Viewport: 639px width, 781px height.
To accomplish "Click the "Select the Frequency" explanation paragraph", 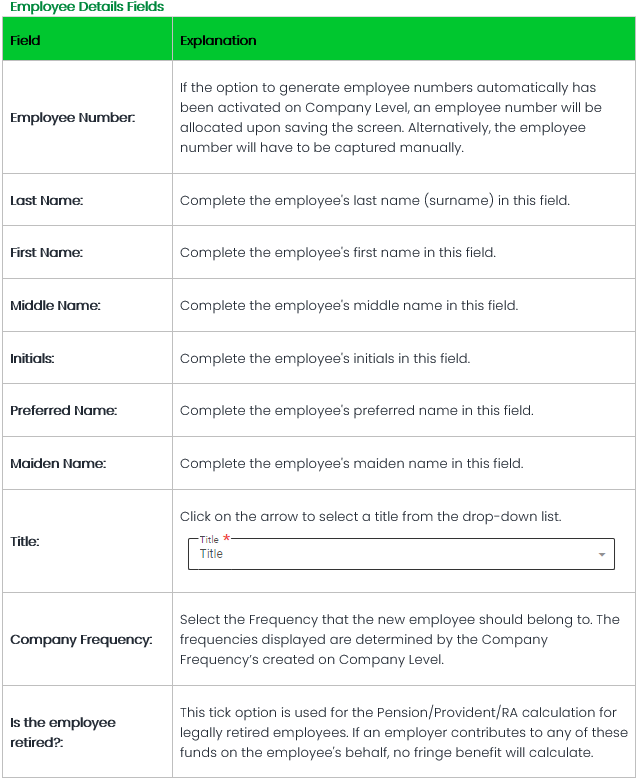I will (x=399, y=639).
